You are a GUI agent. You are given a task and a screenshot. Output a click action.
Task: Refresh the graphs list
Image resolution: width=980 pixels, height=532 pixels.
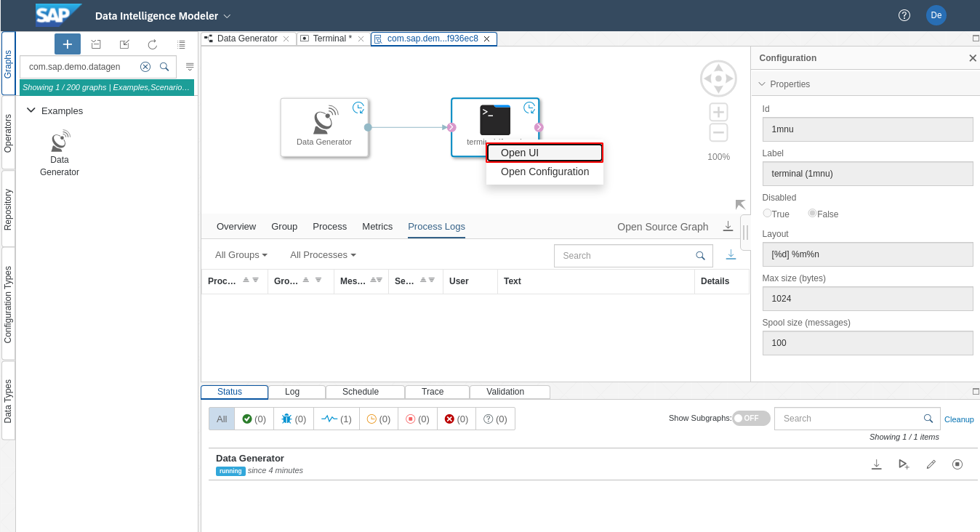point(152,44)
